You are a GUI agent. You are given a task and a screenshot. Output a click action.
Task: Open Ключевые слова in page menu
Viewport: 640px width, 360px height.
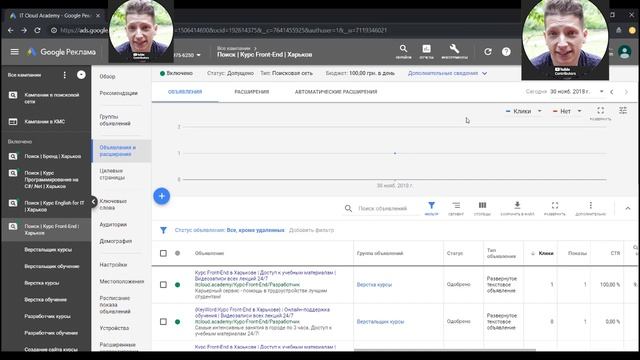(113, 204)
